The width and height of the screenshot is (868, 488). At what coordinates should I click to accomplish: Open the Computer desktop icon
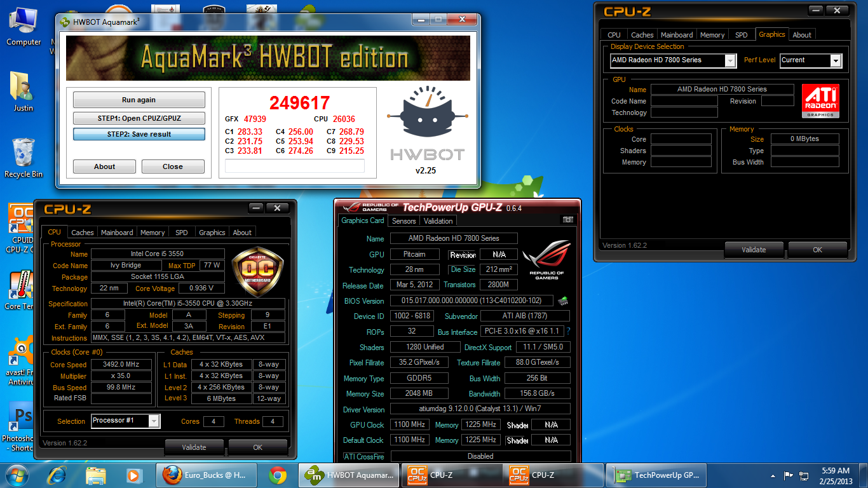point(24,26)
